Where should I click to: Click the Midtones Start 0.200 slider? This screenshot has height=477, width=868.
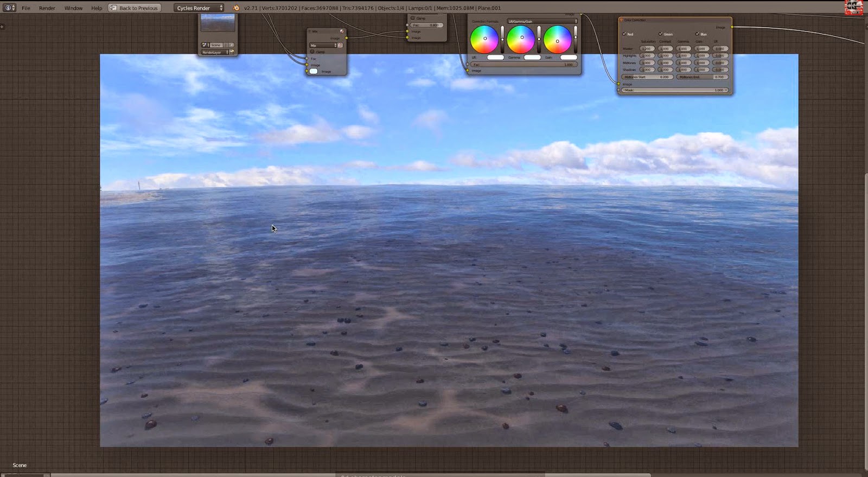tap(647, 77)
